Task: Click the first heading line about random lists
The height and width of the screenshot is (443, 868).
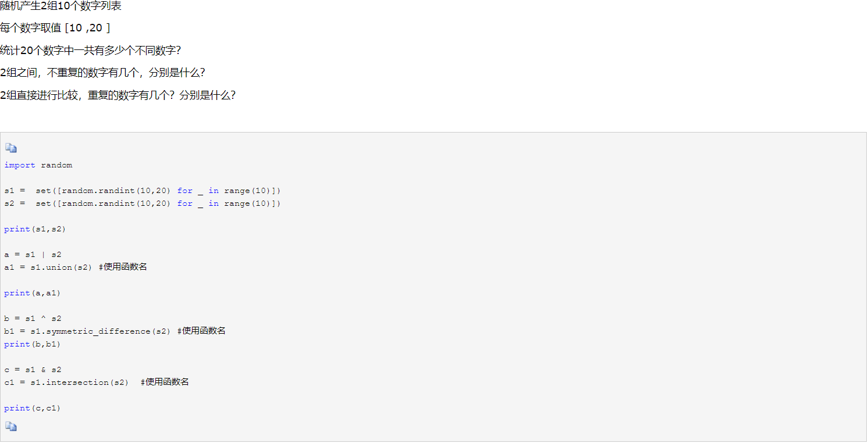Action: 61,6
